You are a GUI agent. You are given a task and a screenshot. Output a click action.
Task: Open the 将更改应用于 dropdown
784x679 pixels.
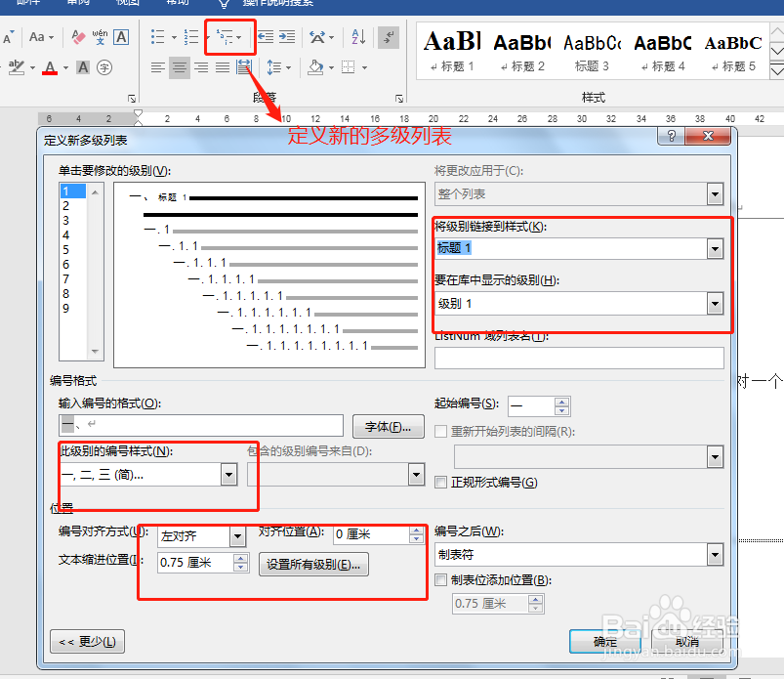[715, 194]
